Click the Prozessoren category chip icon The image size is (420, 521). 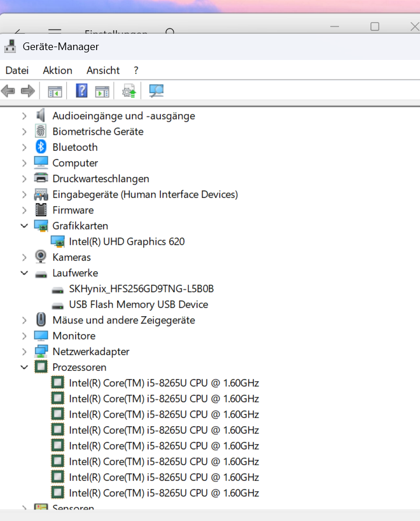point(41,367)
